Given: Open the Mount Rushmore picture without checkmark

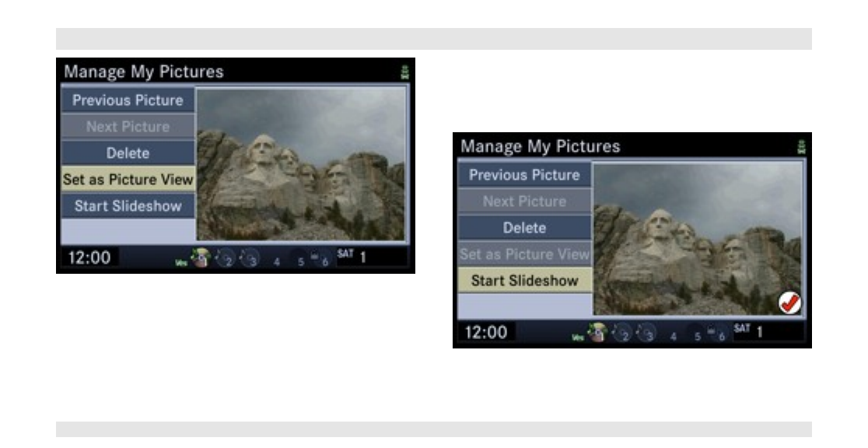Looking at the screenshot, I should [301, 164].
